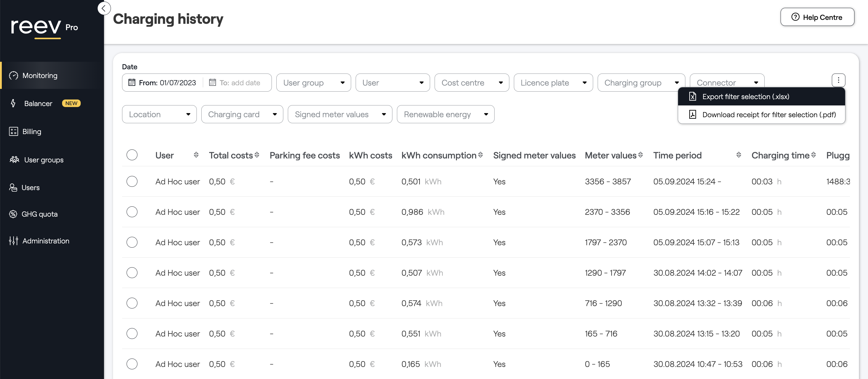Screen dimensions: 868x379
Task: Click the From date calendar icon
Action: point(132,83)
